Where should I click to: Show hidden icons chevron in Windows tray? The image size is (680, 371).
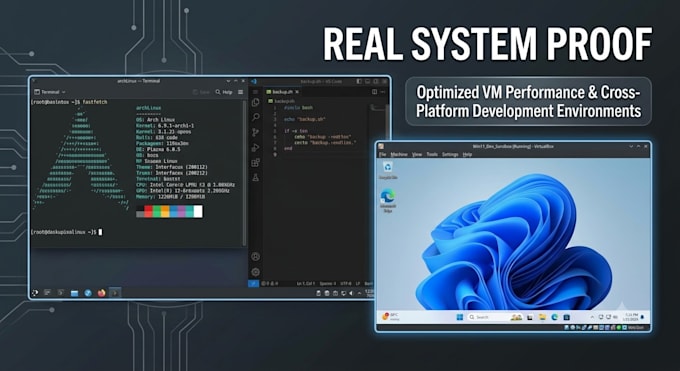(x=592, y=317)
